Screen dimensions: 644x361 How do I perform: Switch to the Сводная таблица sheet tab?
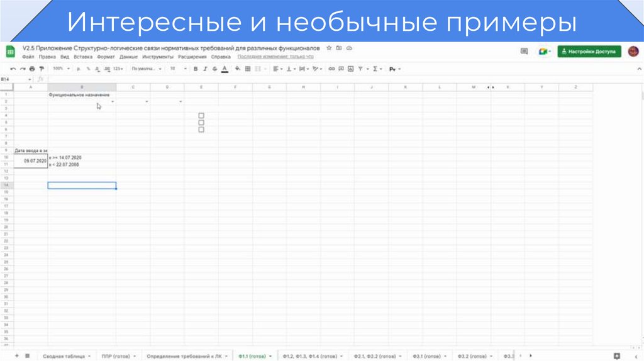[67, 356]
